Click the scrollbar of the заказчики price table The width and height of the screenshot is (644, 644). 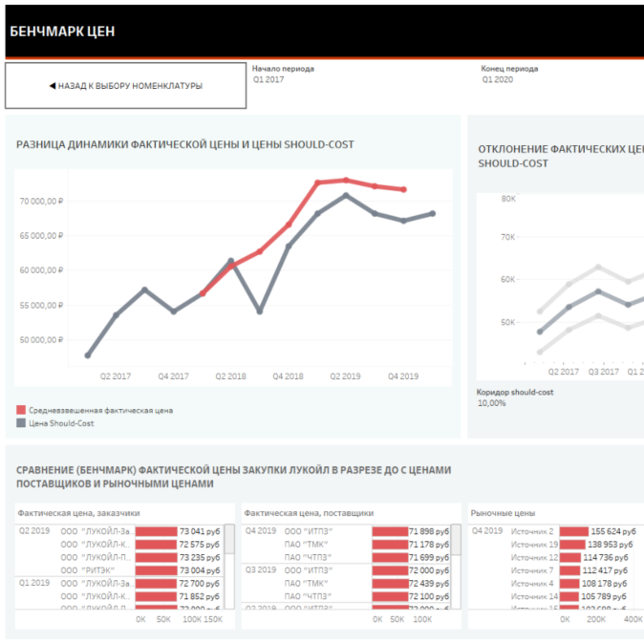(x=229, y=539)
